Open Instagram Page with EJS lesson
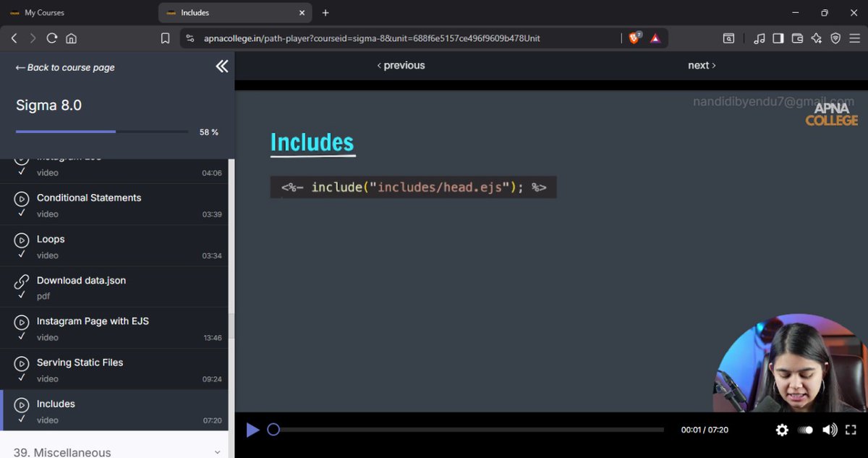The width and height of the screenshot is (868, 458). tap(116, 328)
